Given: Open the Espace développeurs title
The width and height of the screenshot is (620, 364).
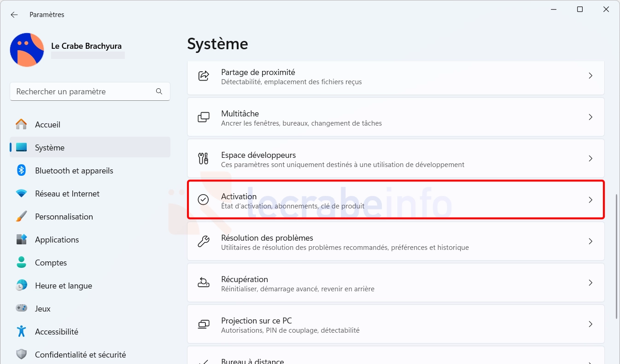Looking at the screenshot, I should point(258,155).
